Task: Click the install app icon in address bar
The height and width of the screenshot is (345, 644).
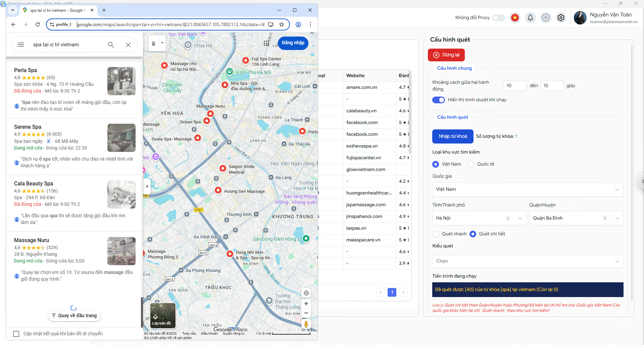Action: [271, 24]
